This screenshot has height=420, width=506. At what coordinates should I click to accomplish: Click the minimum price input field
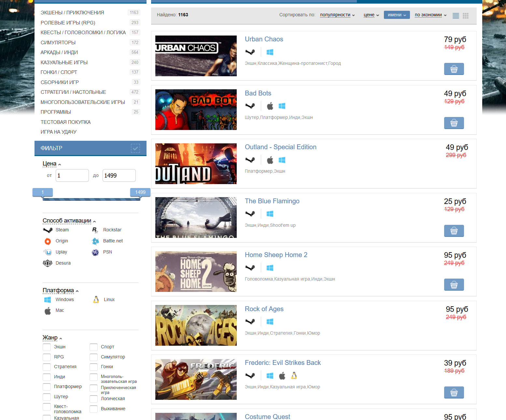click(72, 175)
